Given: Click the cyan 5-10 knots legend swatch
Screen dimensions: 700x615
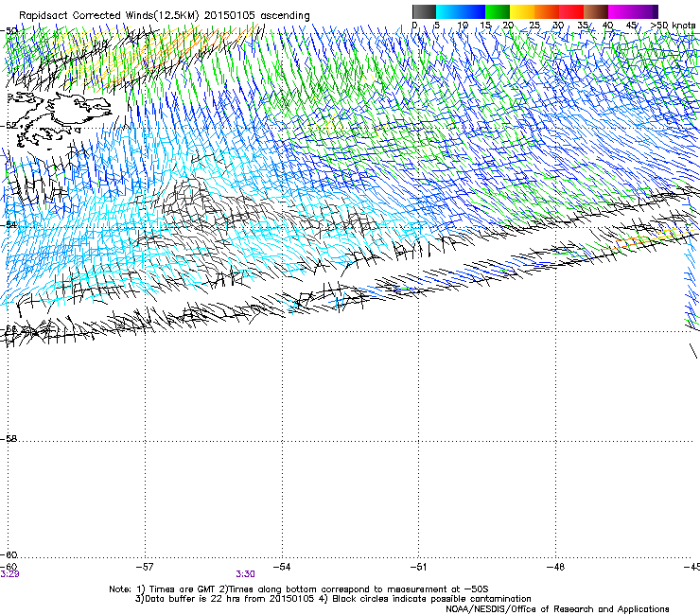Looking at the screenshot, I should pyautogui.click(x=448, y=11).
